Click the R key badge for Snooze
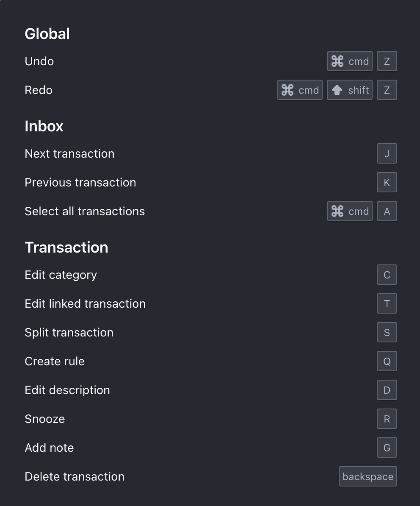This screenshot has height=506, width=420. pyautogui.click(x=387, y=419)
